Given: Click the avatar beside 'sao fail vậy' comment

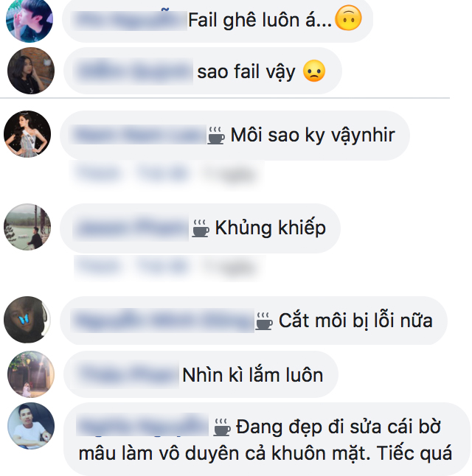Looking at the screenshot, I should tap(31, 71).
